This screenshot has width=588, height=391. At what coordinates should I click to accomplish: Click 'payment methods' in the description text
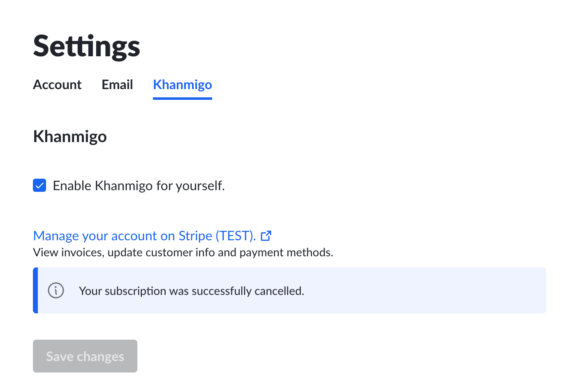[x=286, y=252]
